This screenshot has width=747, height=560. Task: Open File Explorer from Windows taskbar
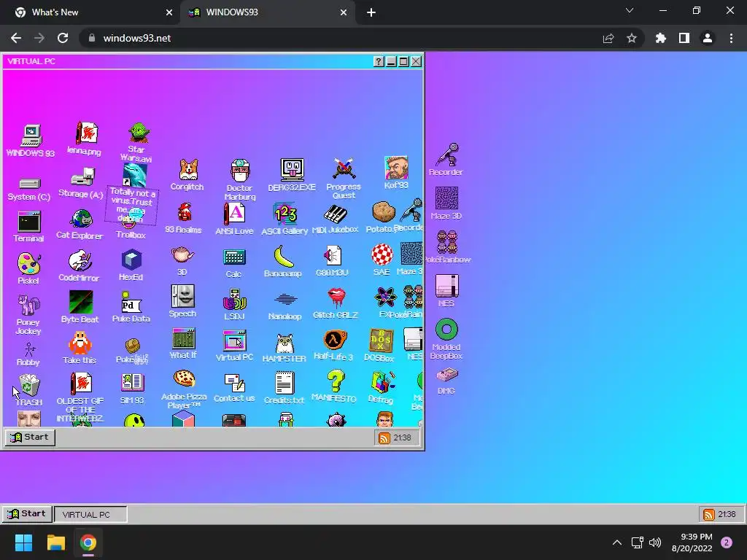pos(55,542)
